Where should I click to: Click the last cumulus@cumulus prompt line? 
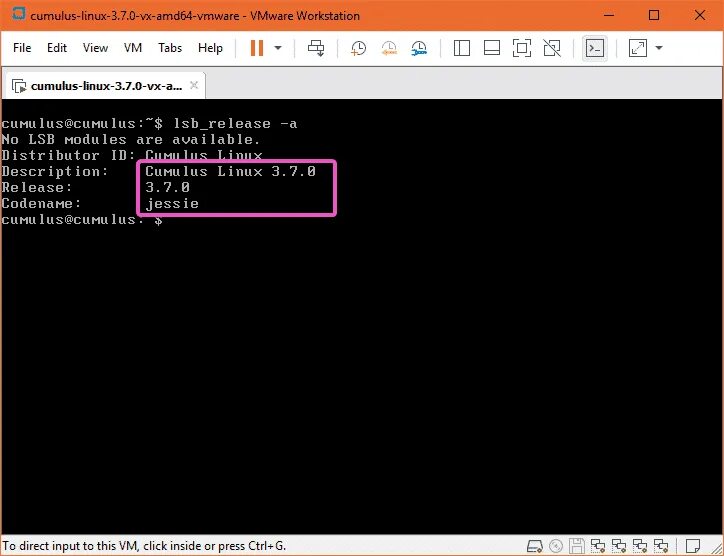tap(82, 219)
